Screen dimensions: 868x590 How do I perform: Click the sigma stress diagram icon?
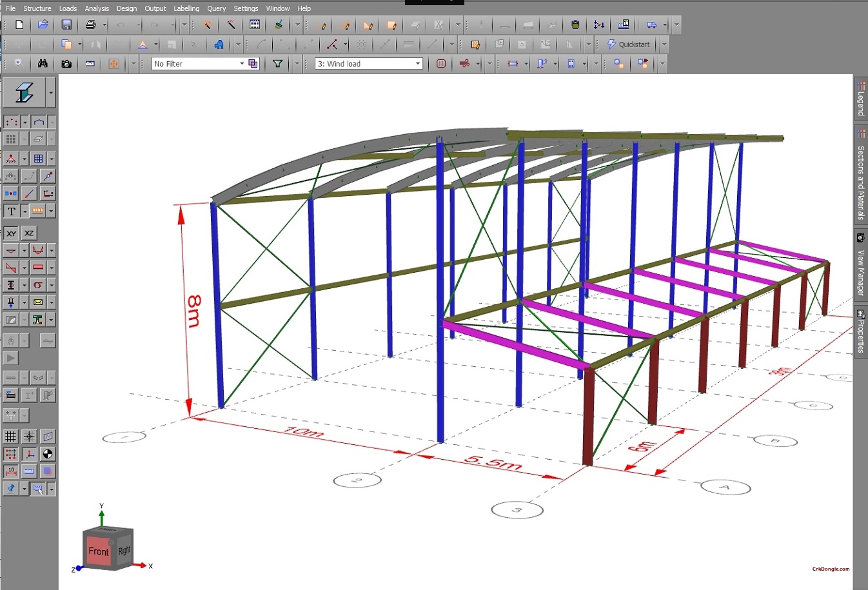coord(38,285)
